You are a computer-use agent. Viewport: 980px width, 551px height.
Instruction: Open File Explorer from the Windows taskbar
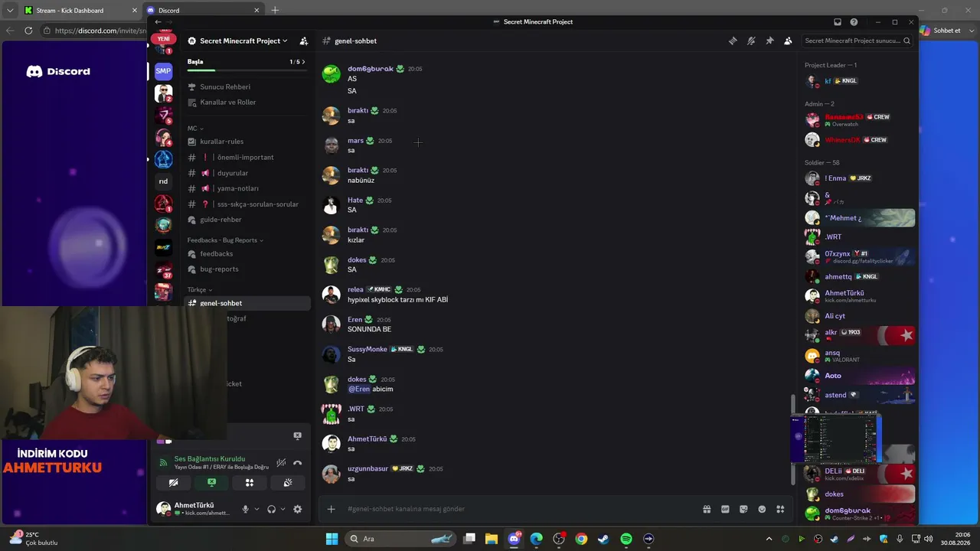(x=492, y=539)
